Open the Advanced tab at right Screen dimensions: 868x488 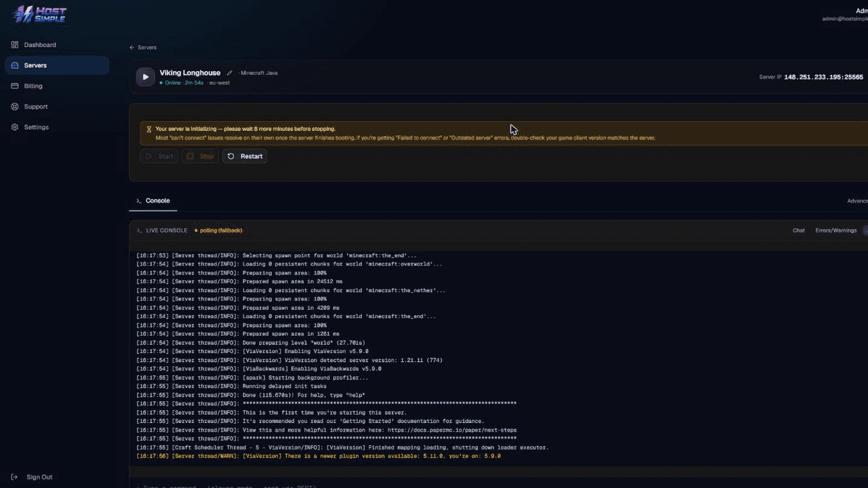(857, 201)
